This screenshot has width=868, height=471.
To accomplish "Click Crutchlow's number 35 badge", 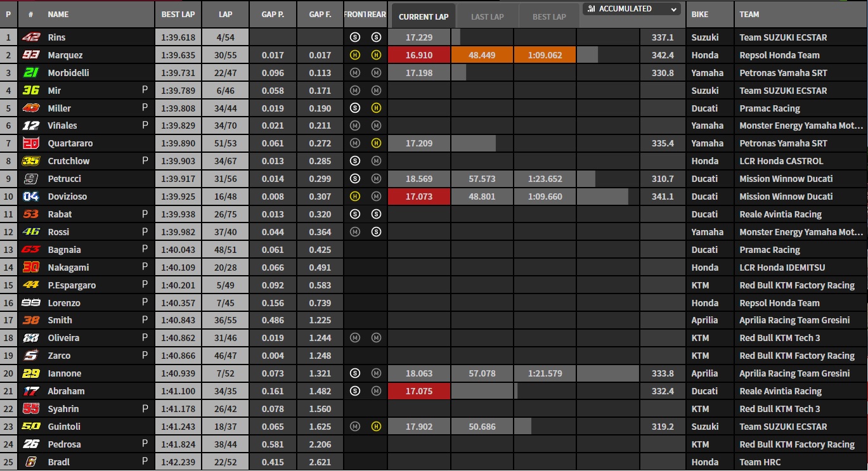I will (30, 161).
